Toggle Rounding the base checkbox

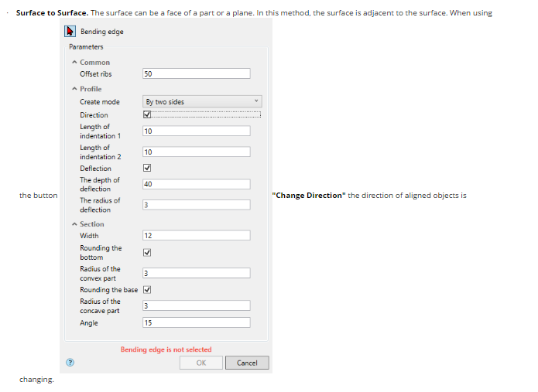(147, 290)
